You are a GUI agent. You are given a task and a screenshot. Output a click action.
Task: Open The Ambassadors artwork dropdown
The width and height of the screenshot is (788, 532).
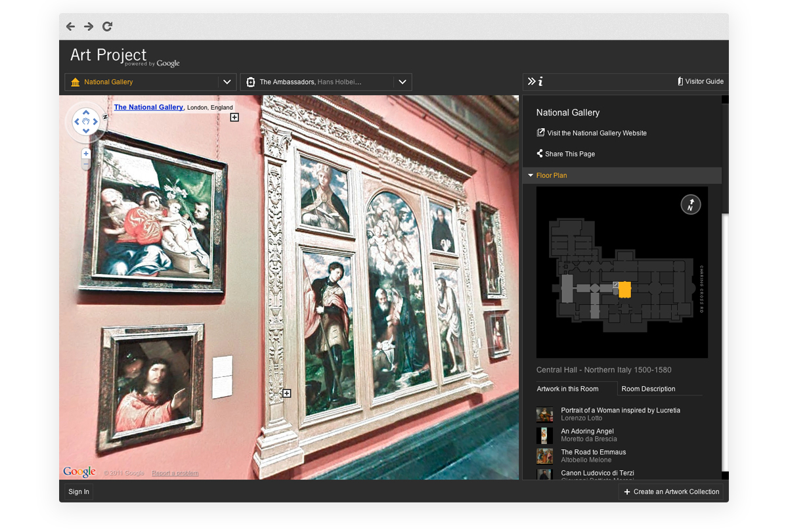[403, 82]
